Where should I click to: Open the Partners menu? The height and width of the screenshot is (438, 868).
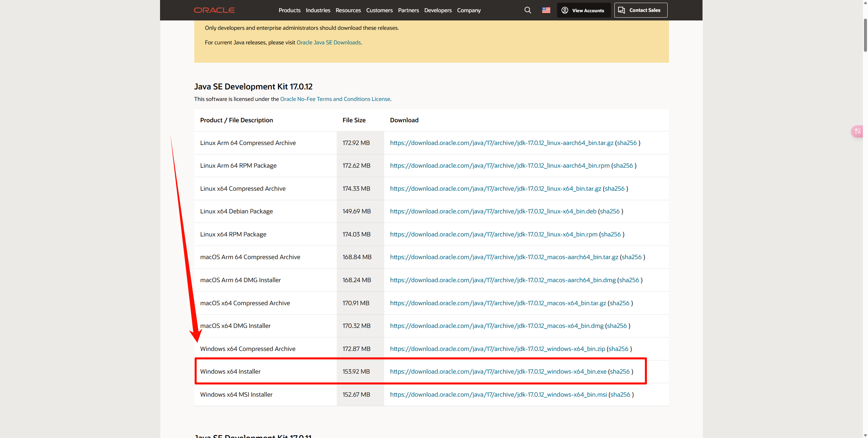tap(408, 10)
